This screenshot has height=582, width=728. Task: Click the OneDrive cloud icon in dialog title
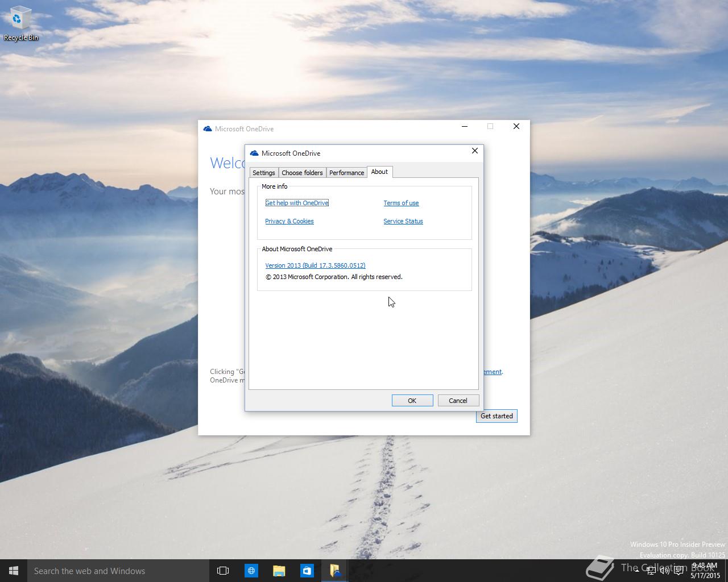point(254,153)
